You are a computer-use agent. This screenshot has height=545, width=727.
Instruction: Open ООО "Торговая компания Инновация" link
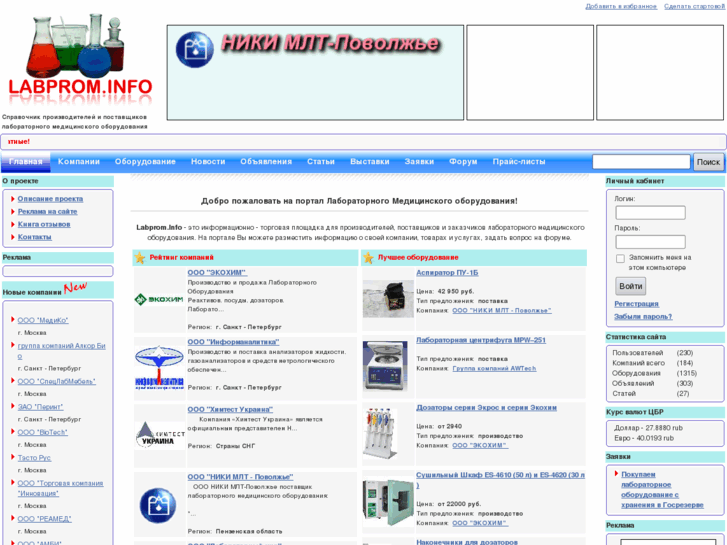coord(60,488)
